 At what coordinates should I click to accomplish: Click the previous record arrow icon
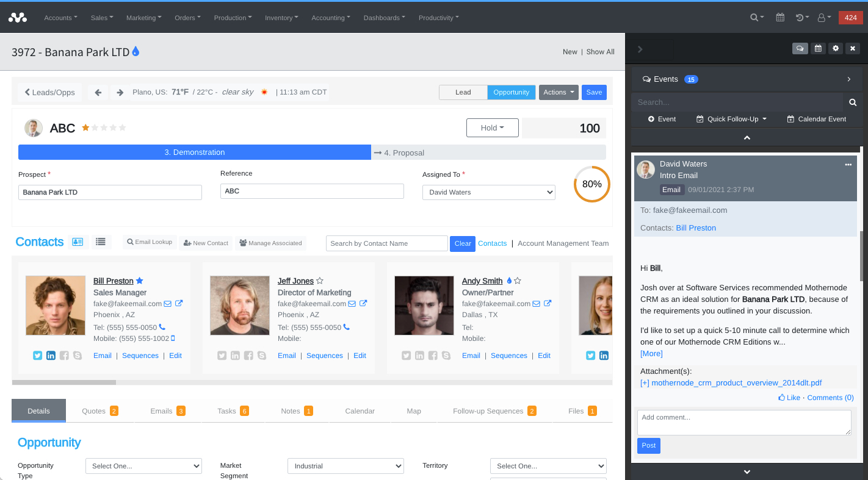pos(98,92)
